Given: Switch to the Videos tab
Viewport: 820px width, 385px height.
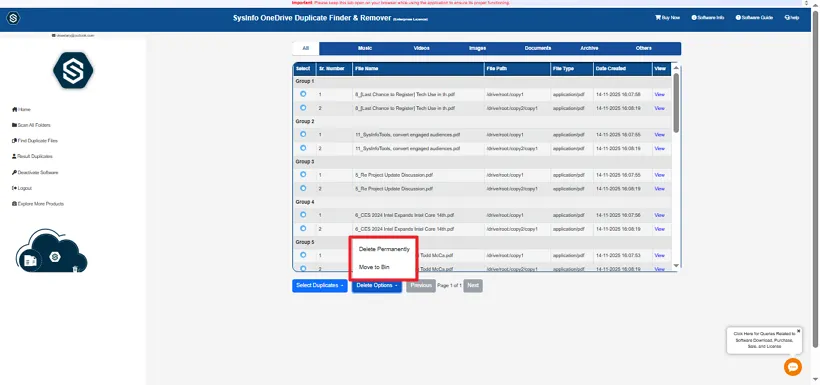Looking at the screenshot, I should click(x=422, y=48).
